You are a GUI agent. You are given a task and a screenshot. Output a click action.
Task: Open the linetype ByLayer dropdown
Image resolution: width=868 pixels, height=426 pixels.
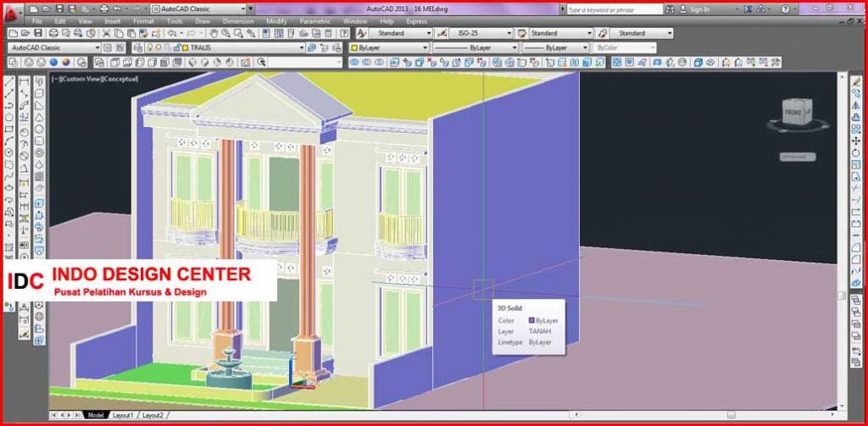pos(515,48)
